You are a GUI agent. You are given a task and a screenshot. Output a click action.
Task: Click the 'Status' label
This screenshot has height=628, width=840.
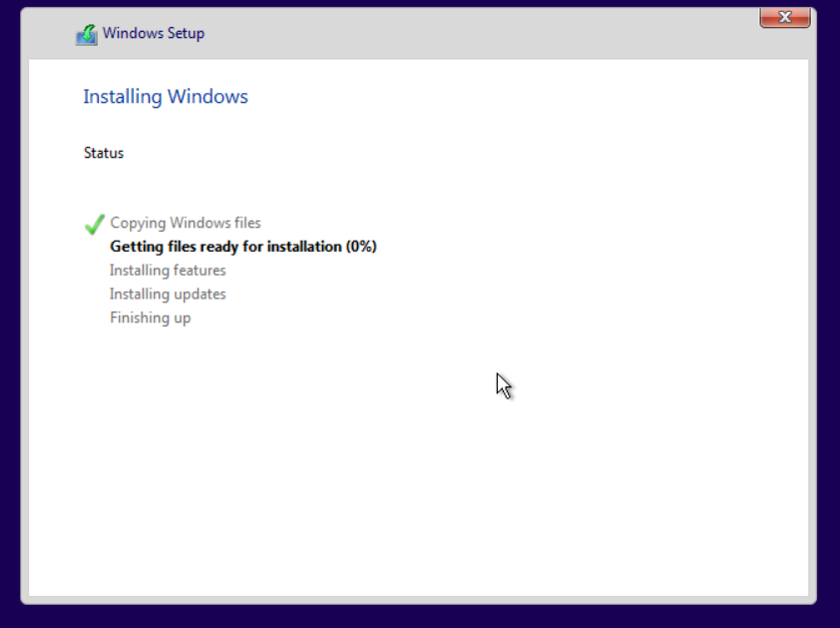pos(104,153)
